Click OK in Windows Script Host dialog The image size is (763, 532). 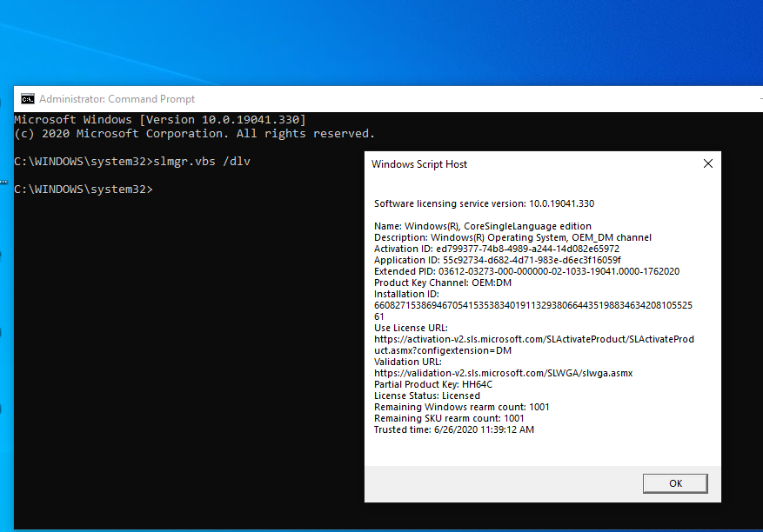click(x=675, y=483)
